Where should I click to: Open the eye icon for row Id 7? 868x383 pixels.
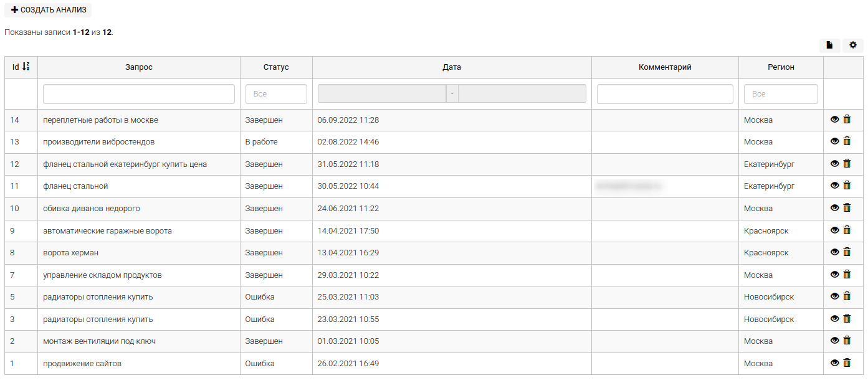(835, 275)
